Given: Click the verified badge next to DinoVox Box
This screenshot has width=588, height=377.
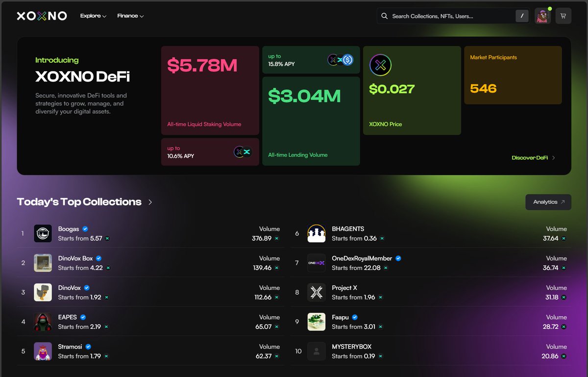Looking at the screenshot, I should [98, 258].
